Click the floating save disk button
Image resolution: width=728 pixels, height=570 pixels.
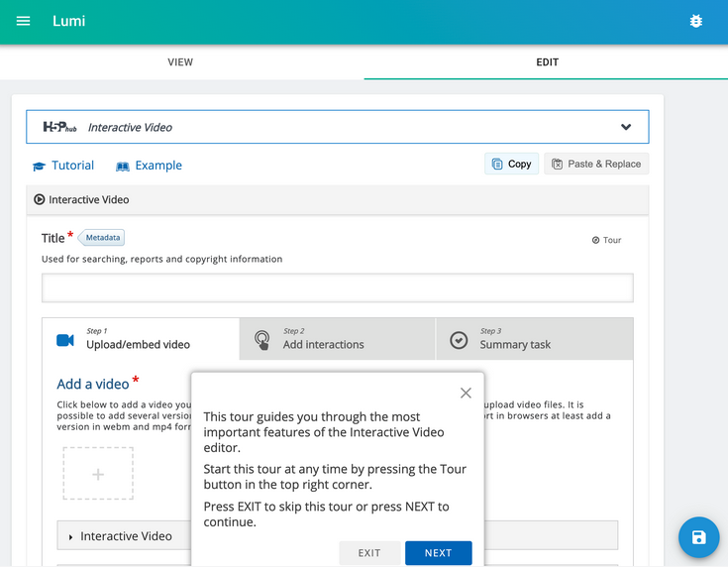click(x=698, y=537)
